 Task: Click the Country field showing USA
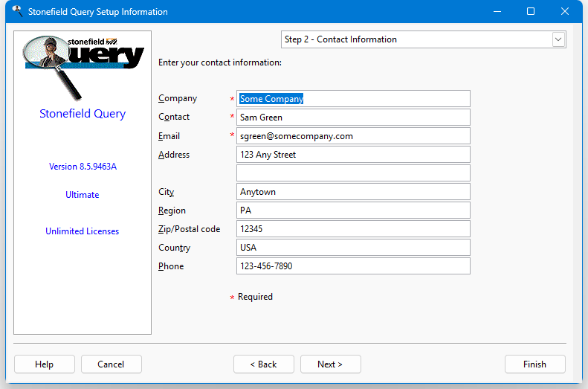[x=353, y=248]
